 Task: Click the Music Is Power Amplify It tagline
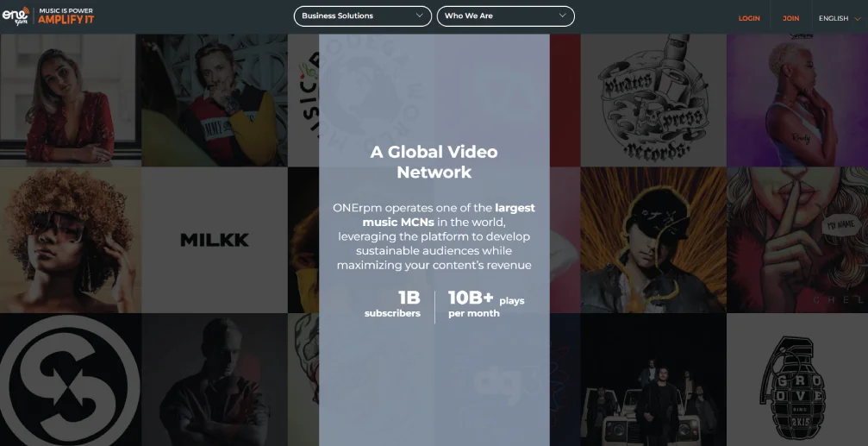click(66, 16)
